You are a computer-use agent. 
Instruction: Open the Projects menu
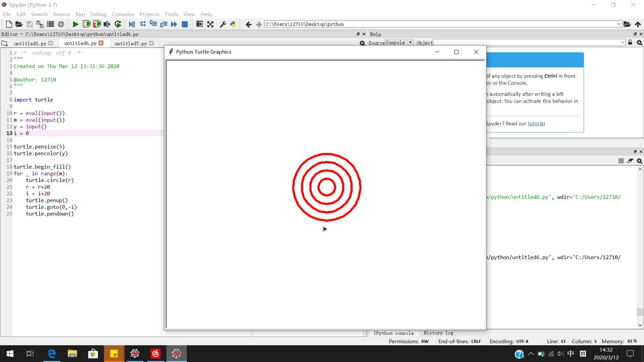coord(149,14)
